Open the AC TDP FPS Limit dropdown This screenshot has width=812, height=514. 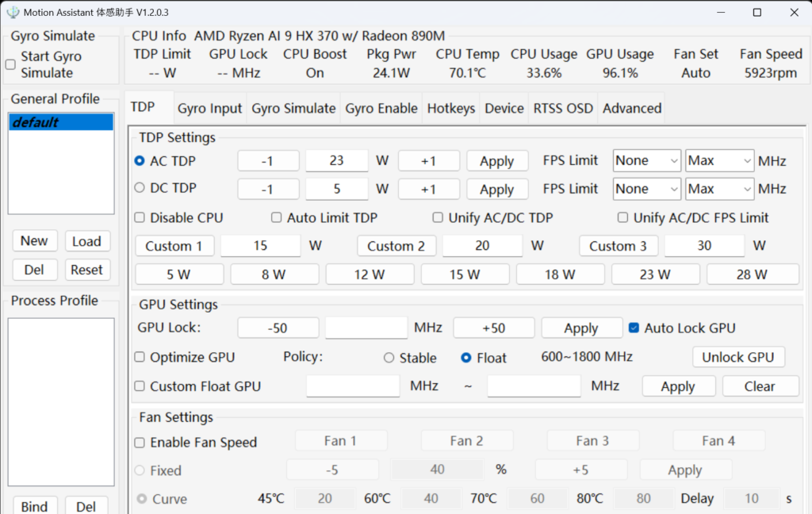[x=646, y=160]
